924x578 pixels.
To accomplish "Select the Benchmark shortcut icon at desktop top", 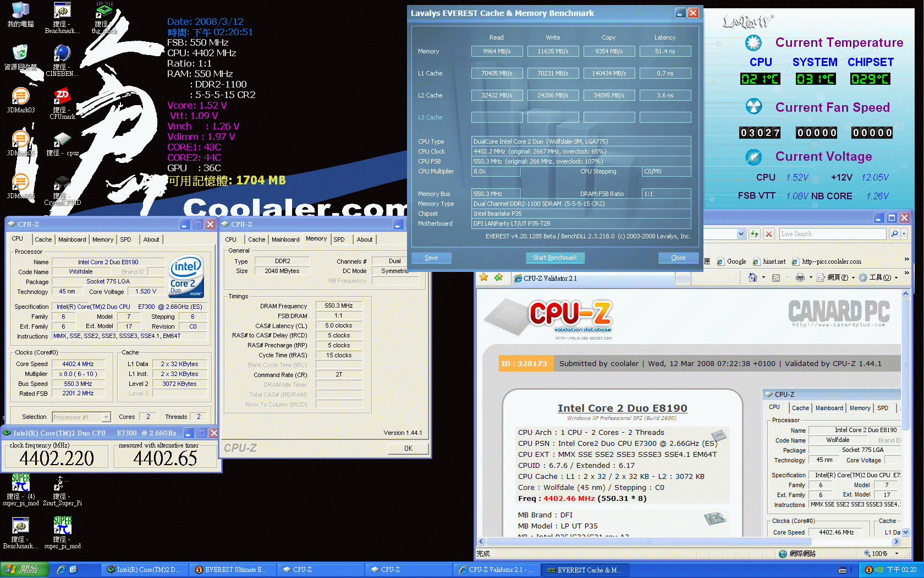I will pyautogui.click(x=62, y=18).
